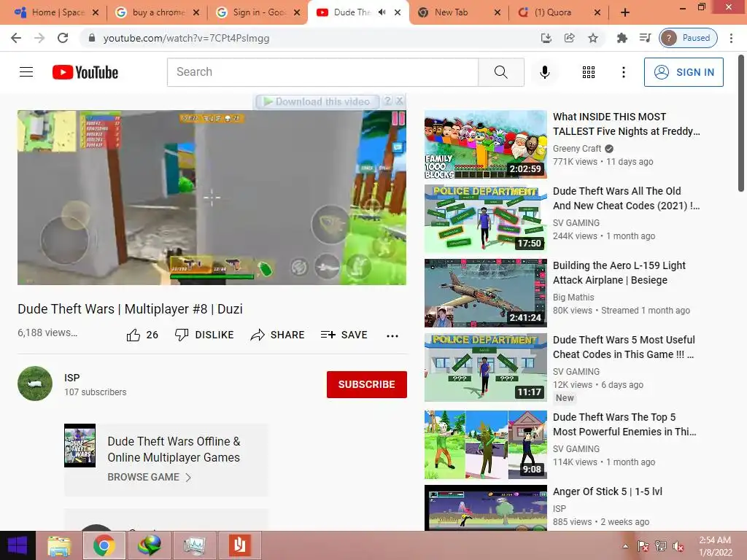Click the share page icon in address bar
Viewport: 747px width, 560px height.
(x=569, y=38)
